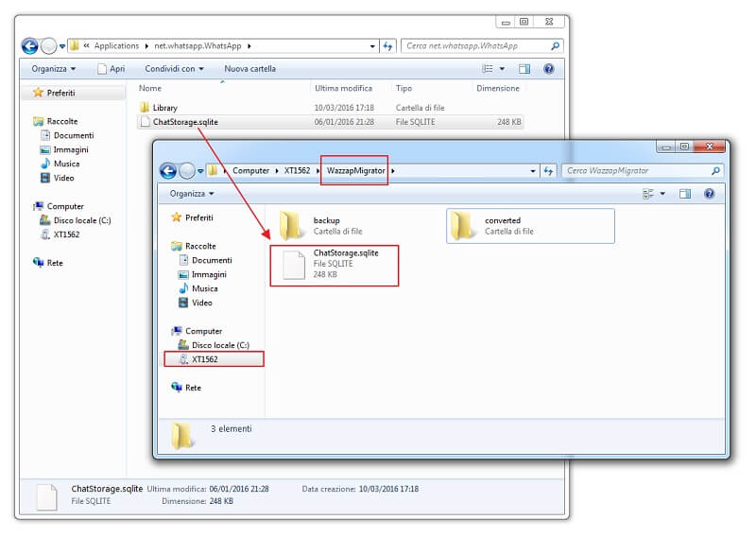Select XT1562 device in front window sidebar

click(x=204, y=359)
